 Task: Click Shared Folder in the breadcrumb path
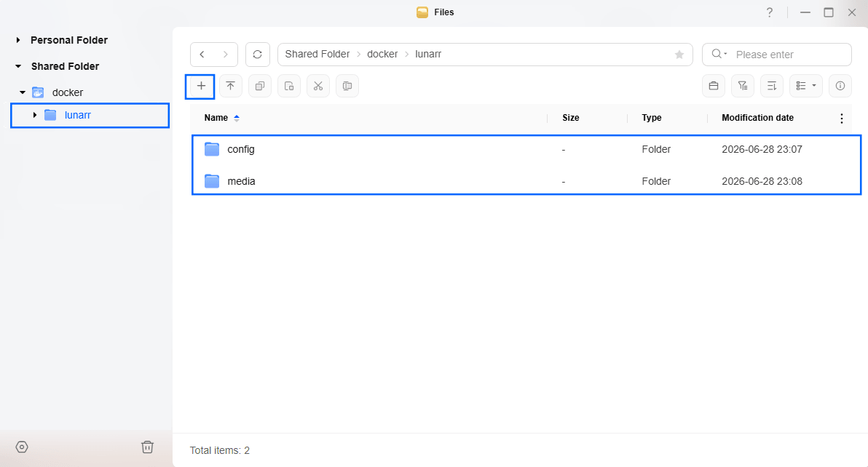coord(317,54)
